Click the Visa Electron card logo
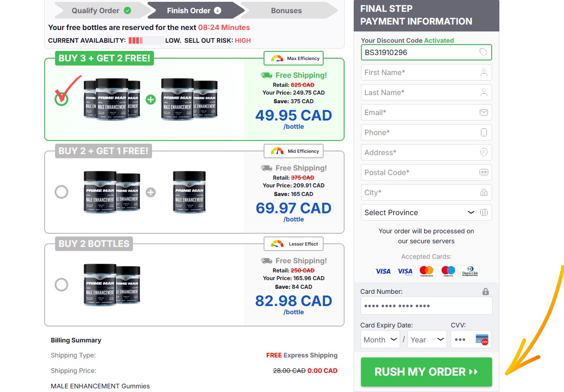 (x=405, y=271)
